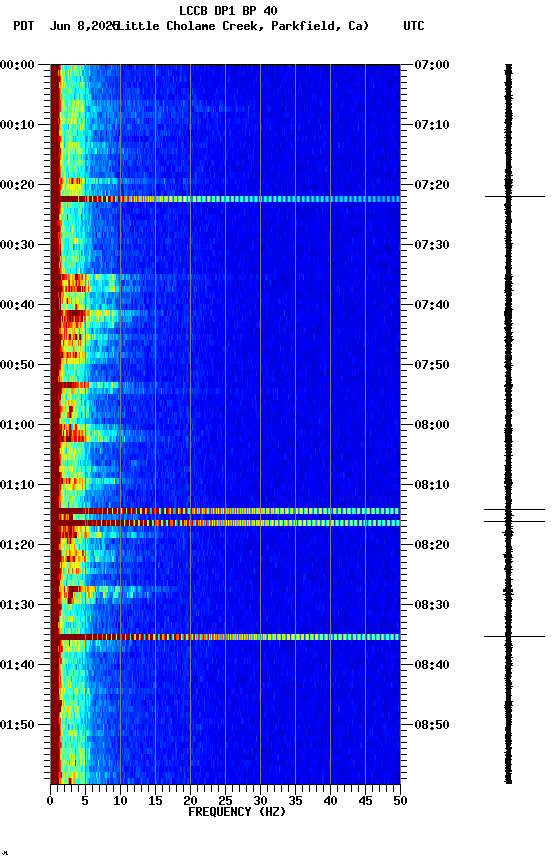This screenshot has width=552, height=864.
Task: Click the seismogram event tick near 07:22
Action: click(515, 196)
